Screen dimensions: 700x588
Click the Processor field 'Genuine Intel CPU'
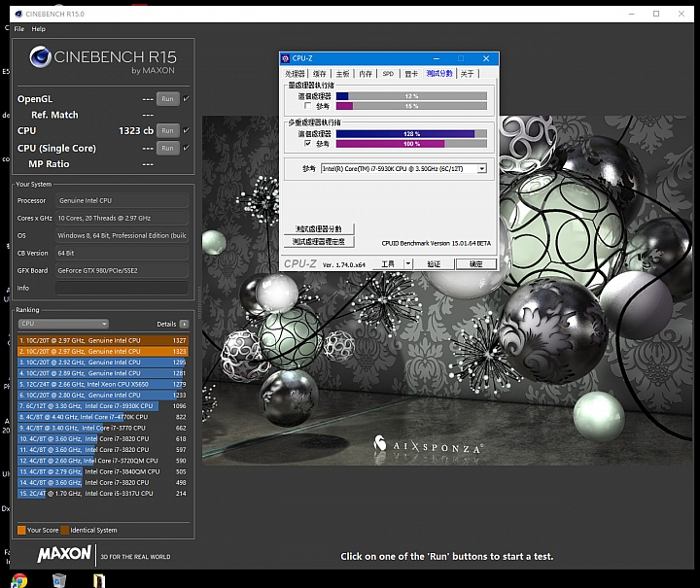point(122,201)
